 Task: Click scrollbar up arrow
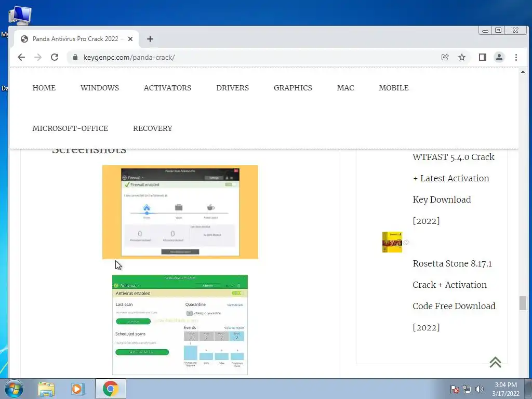523,72
